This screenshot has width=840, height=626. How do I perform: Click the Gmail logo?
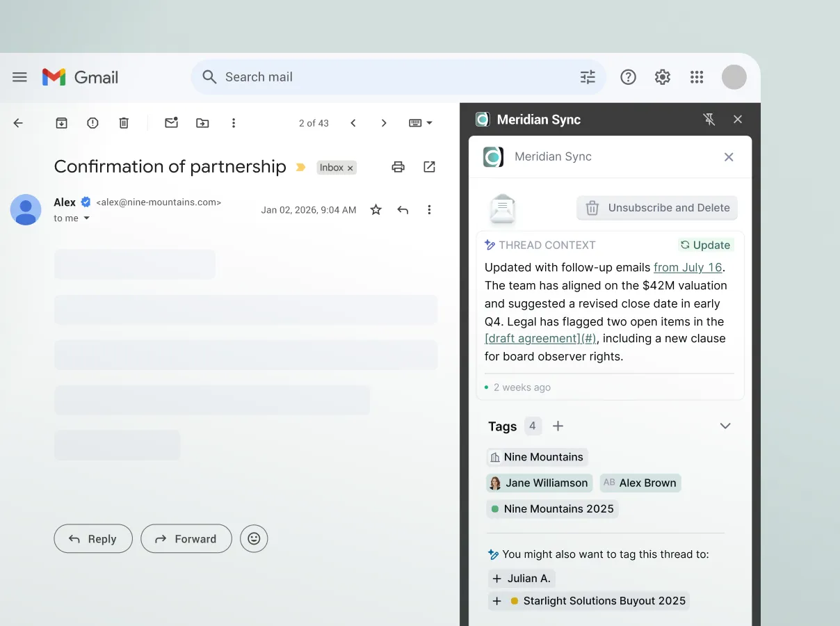(x=80, y=77)
